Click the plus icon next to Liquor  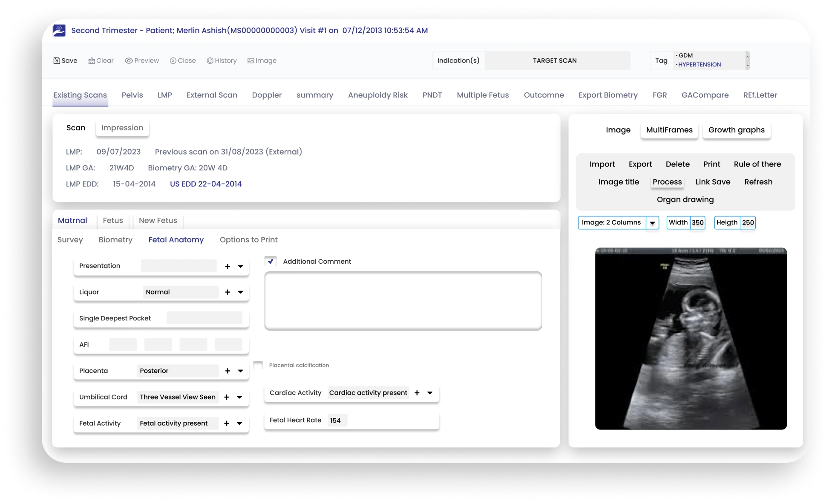(x=227, y=292)
